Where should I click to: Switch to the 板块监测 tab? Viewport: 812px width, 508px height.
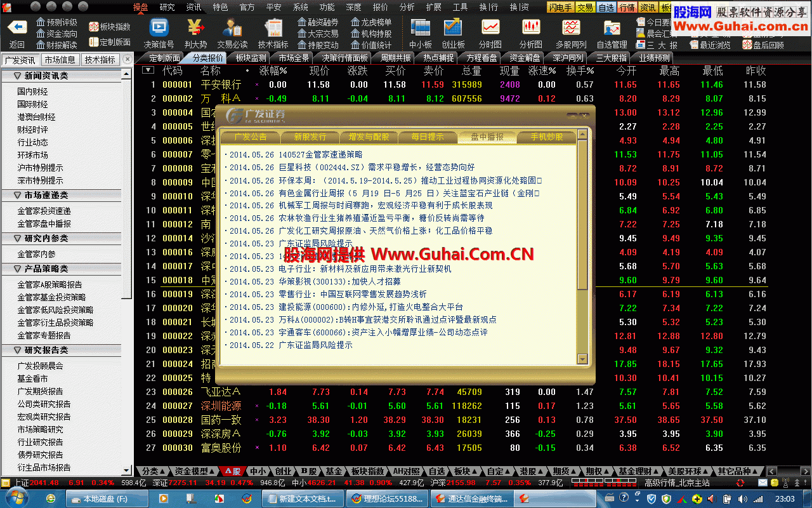(251, 58)
